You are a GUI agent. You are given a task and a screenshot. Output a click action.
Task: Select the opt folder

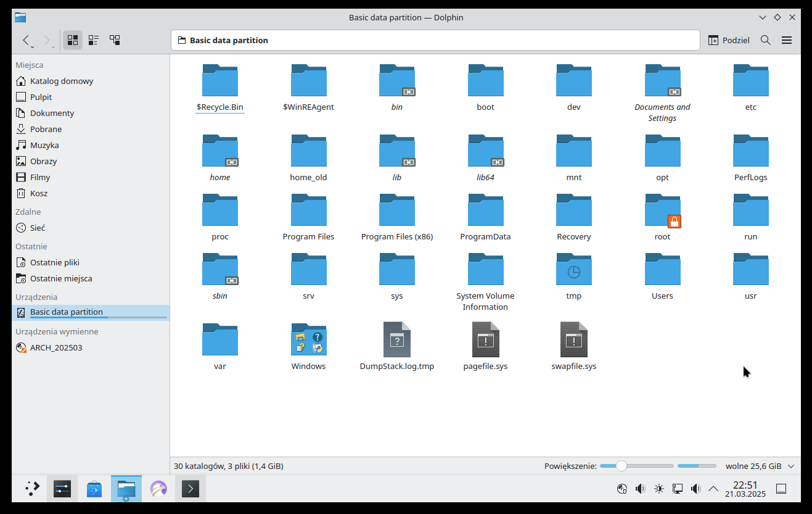(x=662, y=159)
